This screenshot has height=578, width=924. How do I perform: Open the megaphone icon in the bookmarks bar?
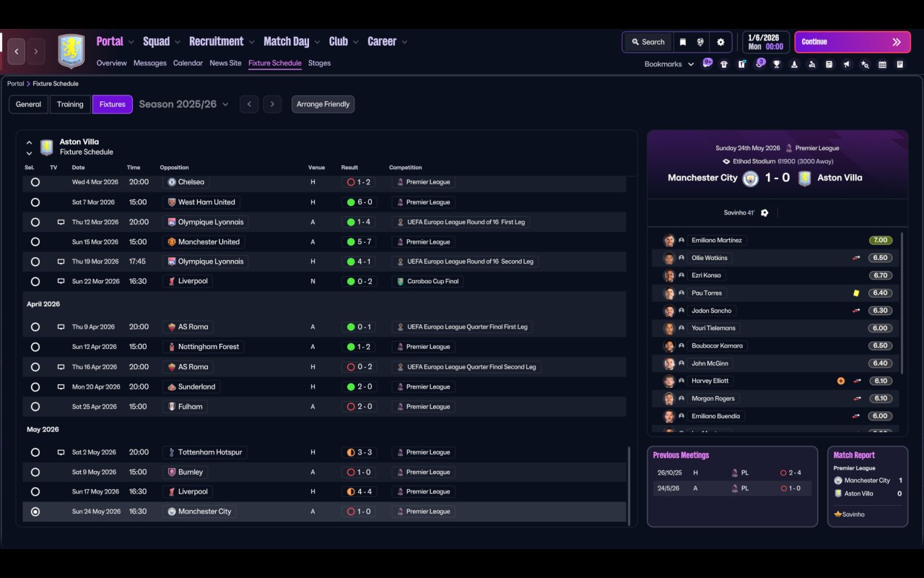tap(847, 64)
